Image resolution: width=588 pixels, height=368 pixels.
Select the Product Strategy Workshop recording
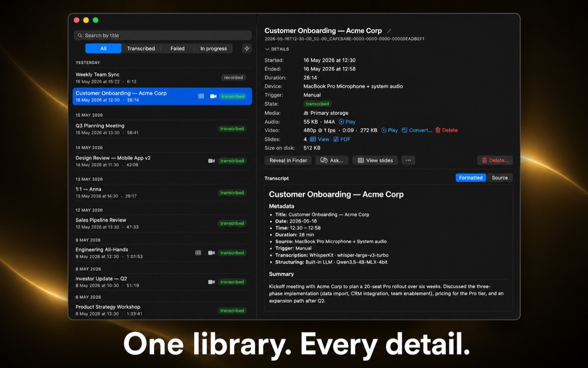(x=163, y=310)
